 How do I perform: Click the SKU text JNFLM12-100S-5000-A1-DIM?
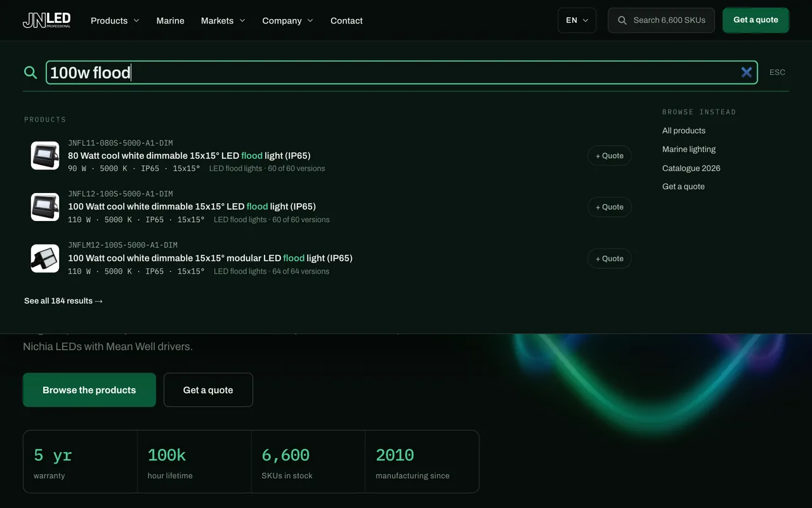pyautogui.click(x=122, y=245)
